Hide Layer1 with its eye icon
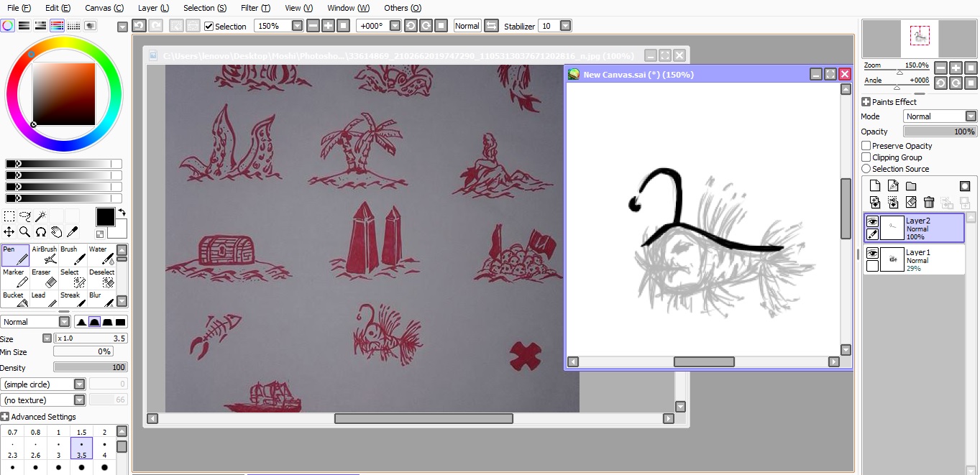Image resolution: width=980 pixels, height=475 pixels. 872,253
